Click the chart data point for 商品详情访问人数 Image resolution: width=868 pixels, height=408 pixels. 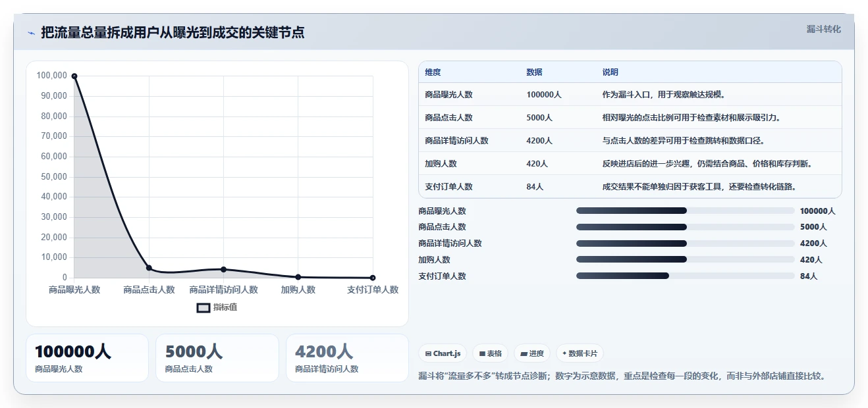tap(224, 269)
